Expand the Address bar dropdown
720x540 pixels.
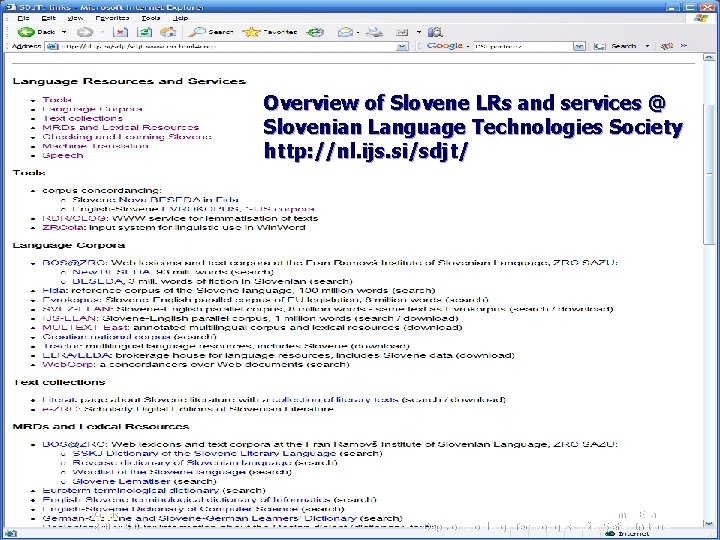402,46
